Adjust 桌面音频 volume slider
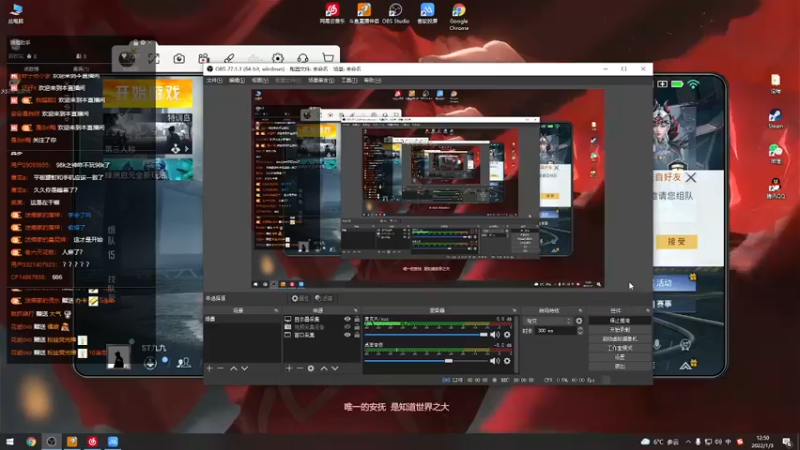 (426, 361)
